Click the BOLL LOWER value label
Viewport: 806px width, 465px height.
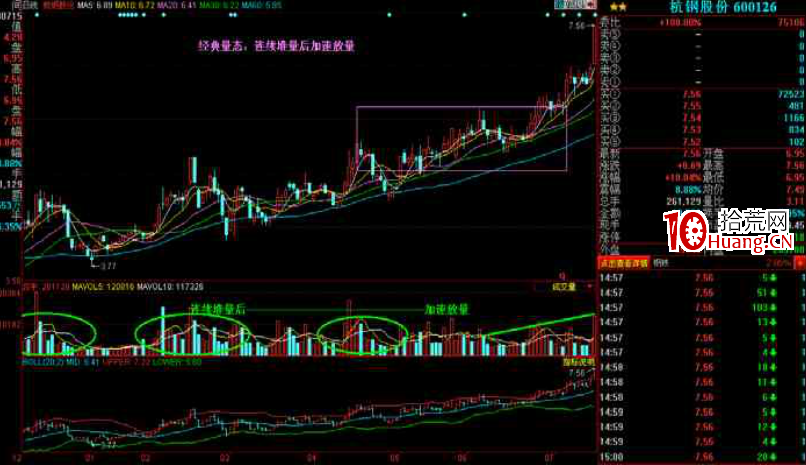[x=177, y=362]
